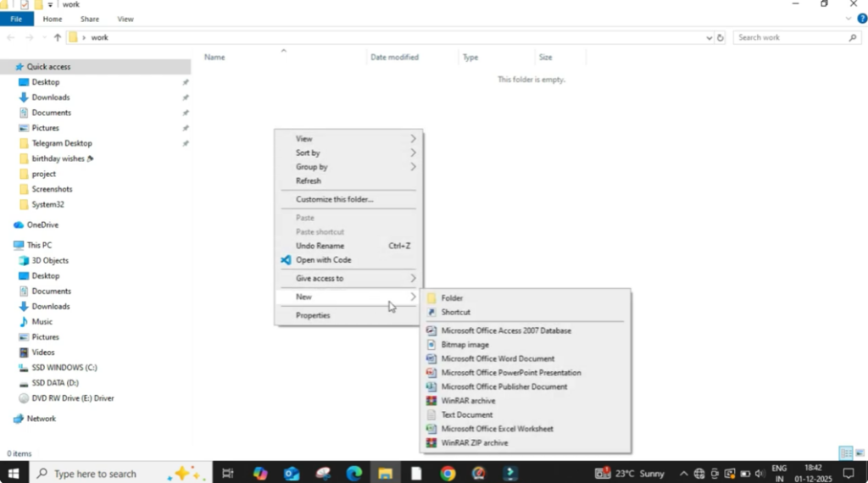This screenshot has height=483, width=868.
Task: Click the search magnifier icon
Action: coord(853,37)
